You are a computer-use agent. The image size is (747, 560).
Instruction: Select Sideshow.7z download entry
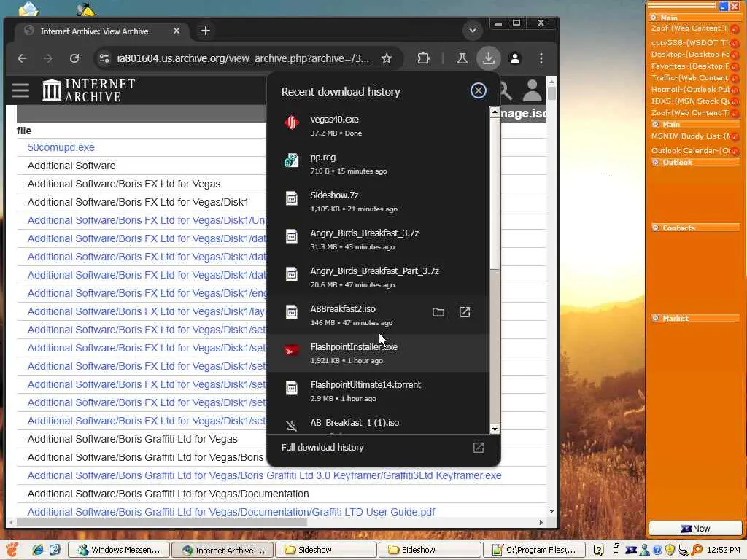379,201
